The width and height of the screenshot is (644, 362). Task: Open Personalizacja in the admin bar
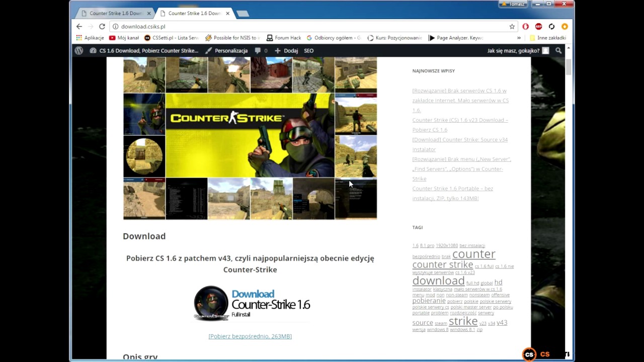[226, 51]
